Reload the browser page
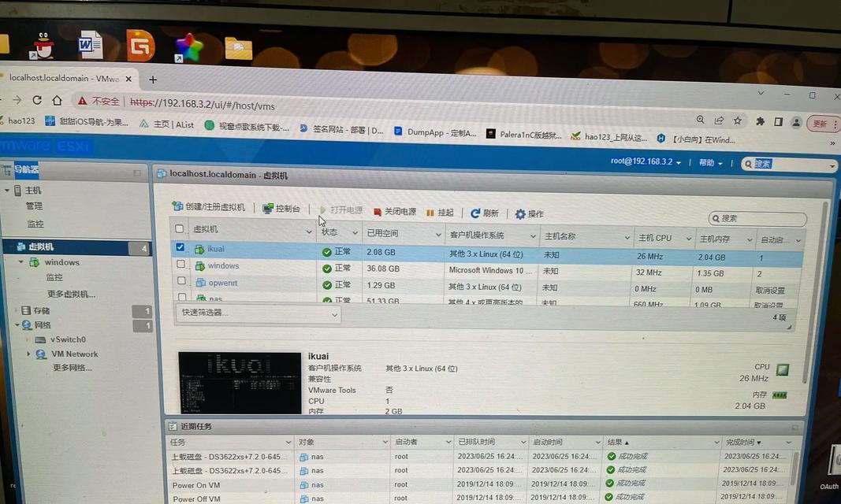Viewport: 841px width, 504px height. [x=37, y=100]
